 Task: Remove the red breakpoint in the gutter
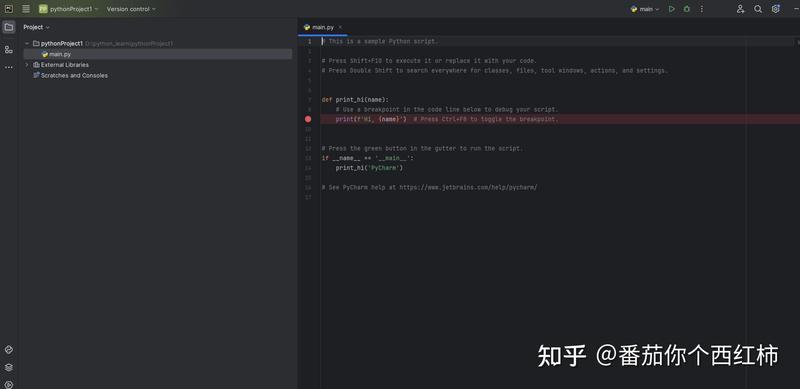click(308, 119)
